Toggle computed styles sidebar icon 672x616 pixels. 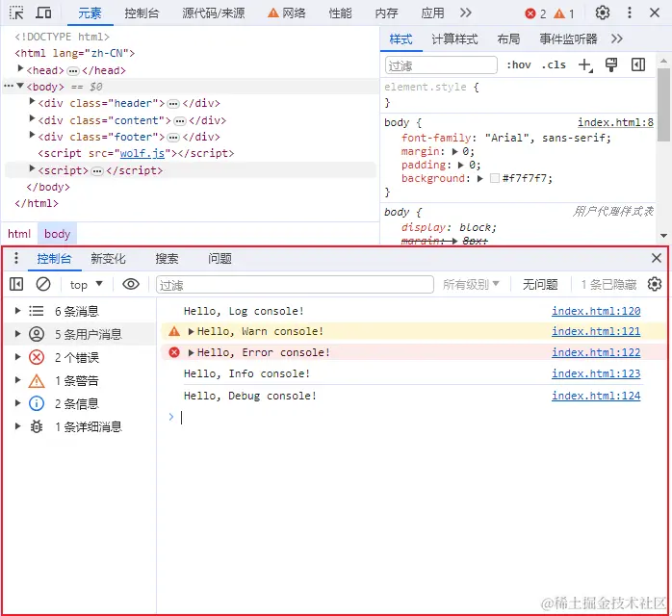click(x=638, y=65)
